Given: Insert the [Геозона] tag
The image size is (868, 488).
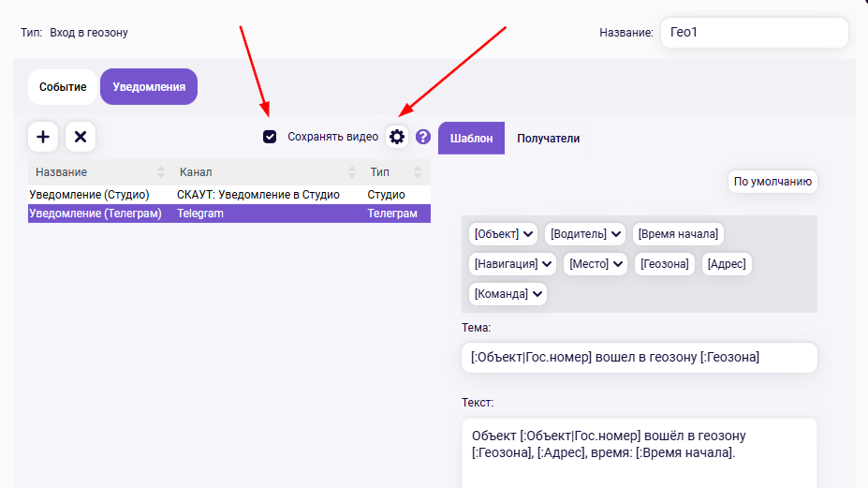Looking at the screenshot, I should click(x=664, y=264).
